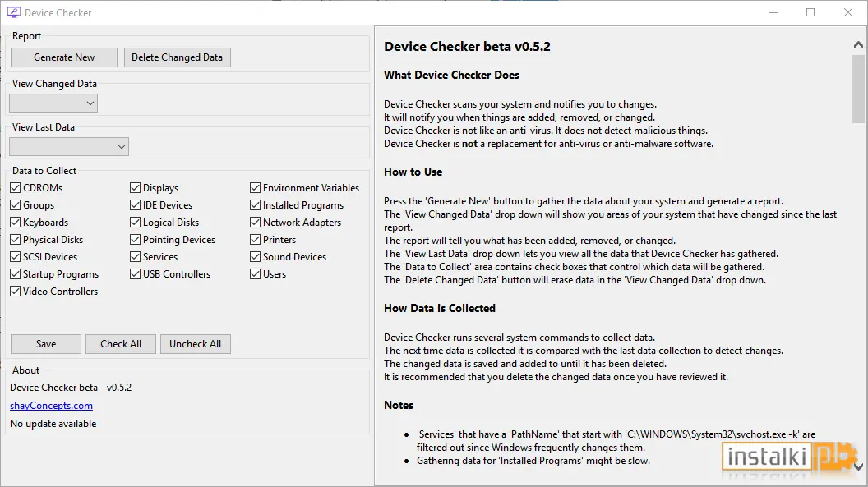Toggle the Printers checkbox
The image size is (868, 487).
(x=255, y=239)
